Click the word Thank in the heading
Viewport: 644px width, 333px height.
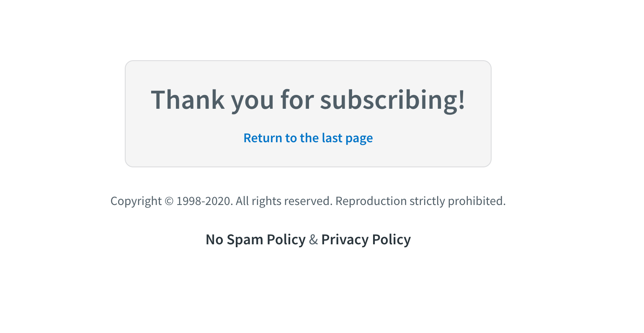tap(188, 100)
